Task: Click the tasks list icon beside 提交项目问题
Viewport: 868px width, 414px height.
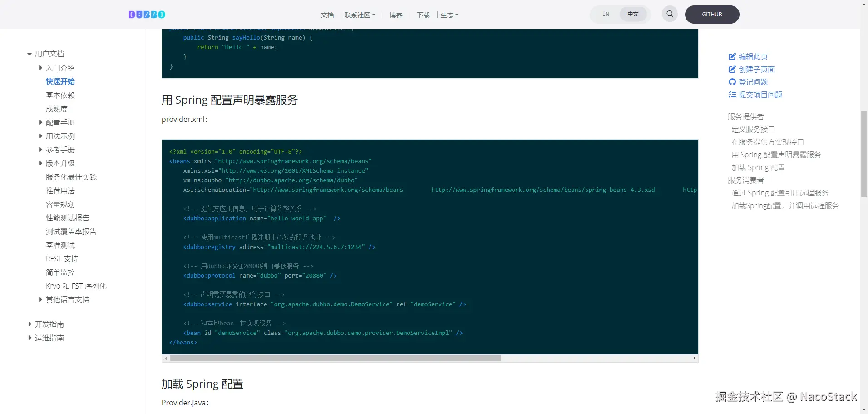Action: [732, 95]
